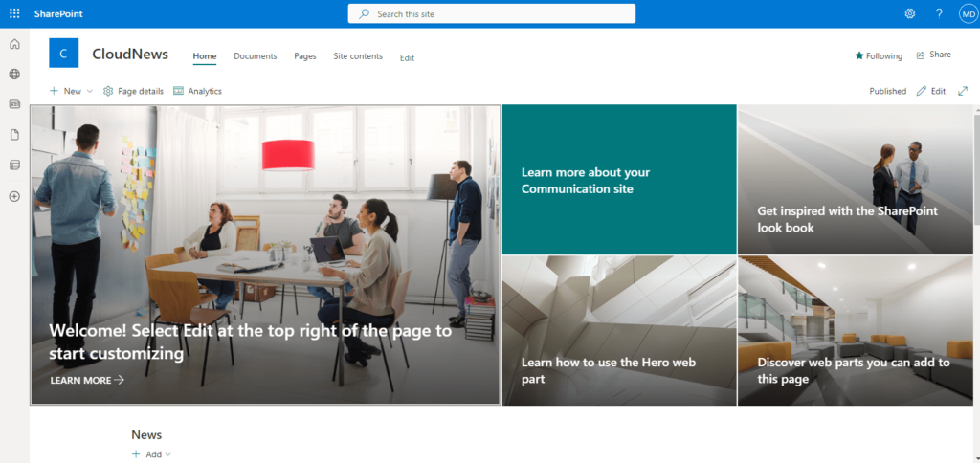Image resolution: width=980 pixels, height=463 pixels.
Task: Click the SharePoint home link in header
Action: [x=58, y=13]
